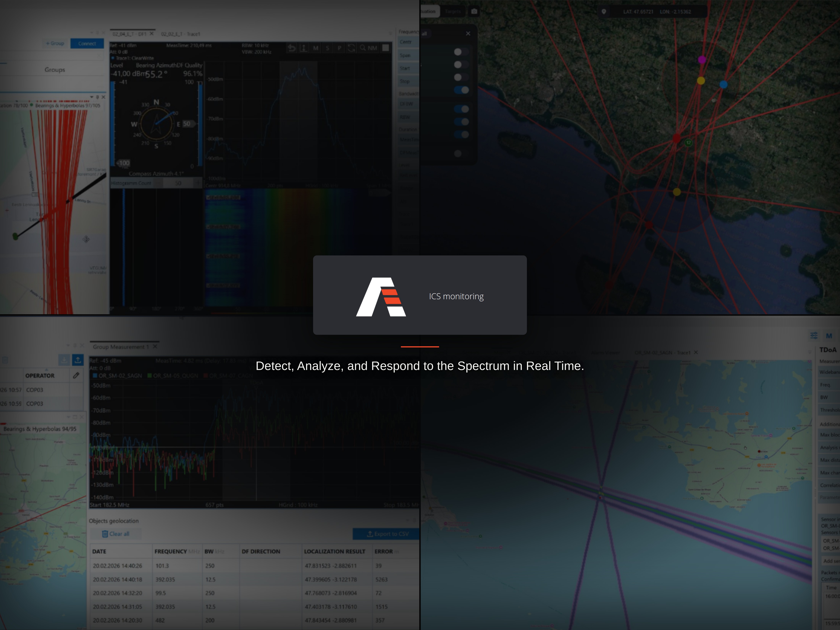Click the Span button in the Frequency panel

click(x=408, y=55)
